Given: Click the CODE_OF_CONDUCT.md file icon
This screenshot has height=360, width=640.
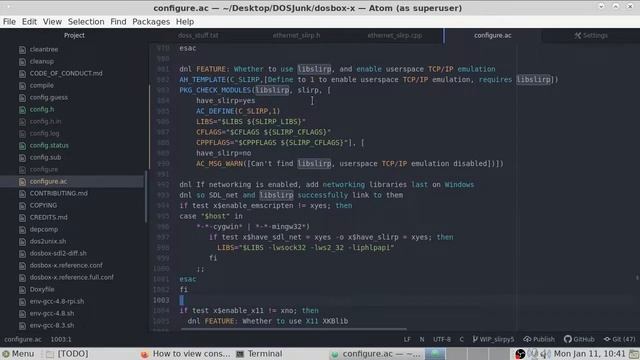Looking at the screenshot, I should (22, 73).
